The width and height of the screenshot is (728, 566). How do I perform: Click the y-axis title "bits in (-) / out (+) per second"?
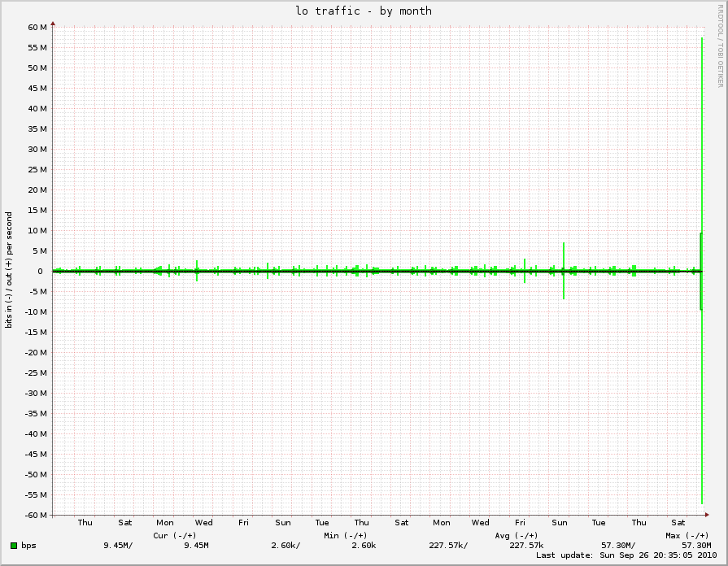pyautogui.click(x=9, y=270)
